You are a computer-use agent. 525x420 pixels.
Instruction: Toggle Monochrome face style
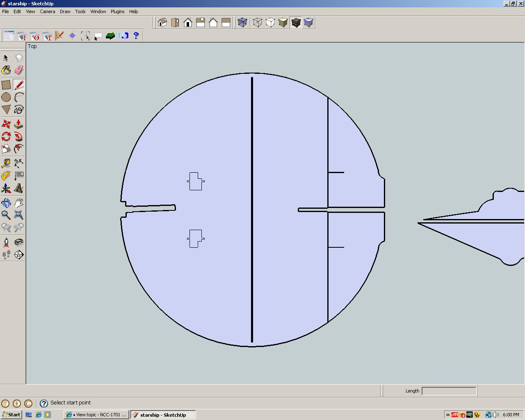[308, 23]
